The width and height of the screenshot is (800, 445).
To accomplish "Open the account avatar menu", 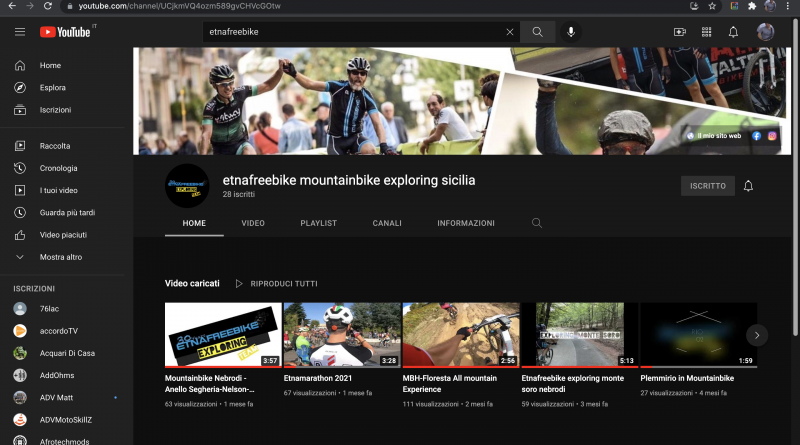I will (x=765, y=32).
